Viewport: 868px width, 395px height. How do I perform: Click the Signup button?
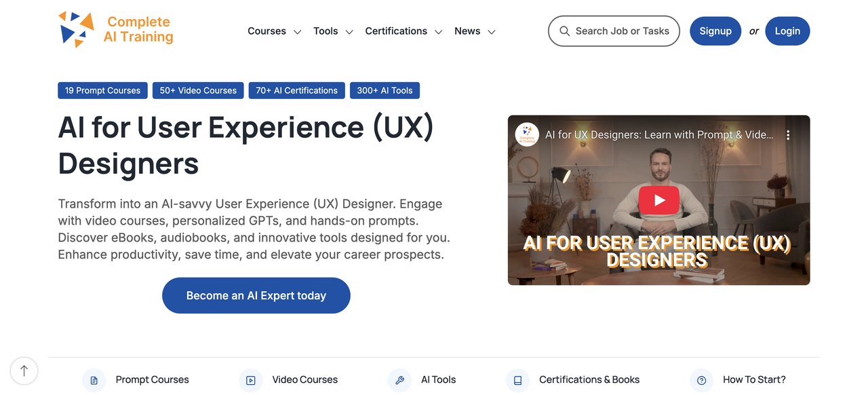point(715,31)
